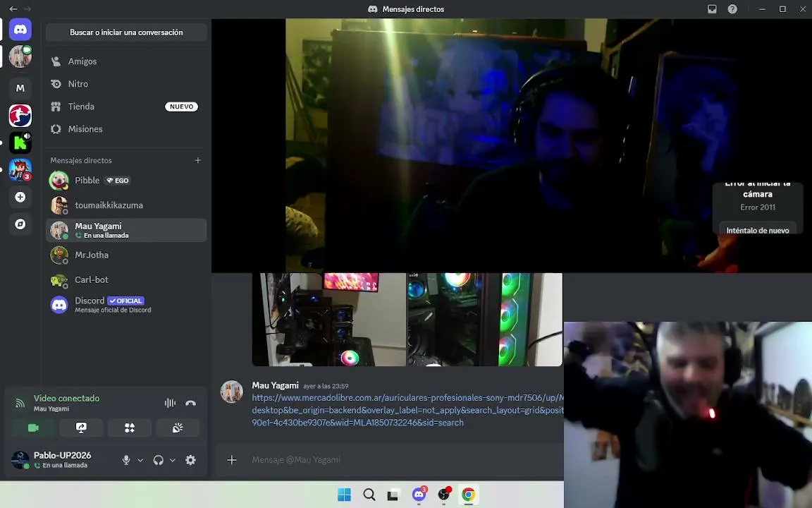Image resolution: width=812 pixels, height=508 pixels.
Task: Click Inténtalo de nuevo camera retry
Action: click(x=758, y=229)
